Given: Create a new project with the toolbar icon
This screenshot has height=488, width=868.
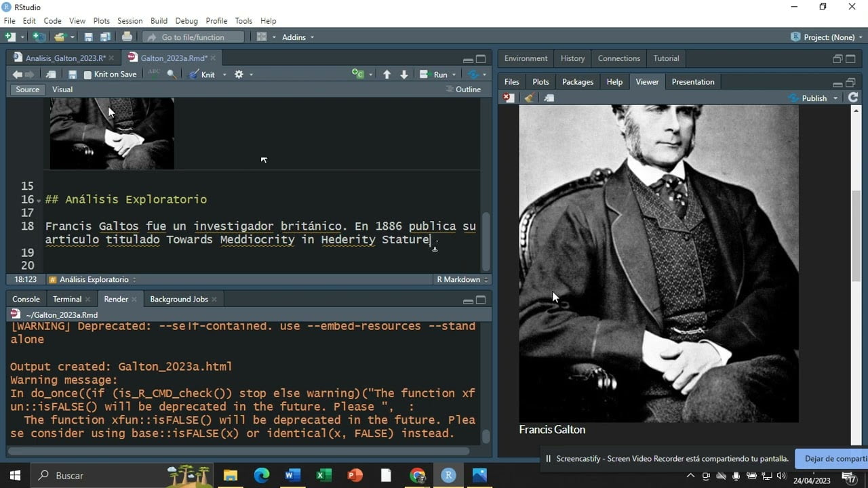Looking at the screenshot, I should pos(39,37).
